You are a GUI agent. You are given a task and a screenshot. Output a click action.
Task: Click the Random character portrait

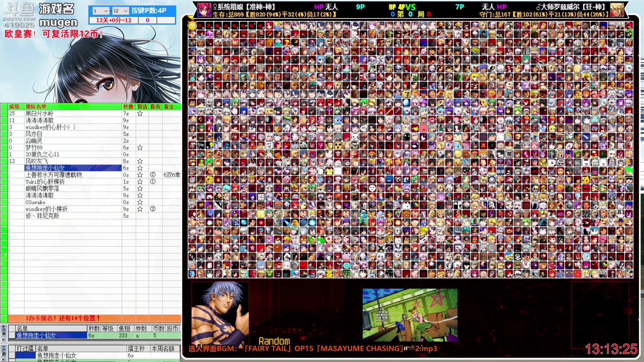point(220,313)
